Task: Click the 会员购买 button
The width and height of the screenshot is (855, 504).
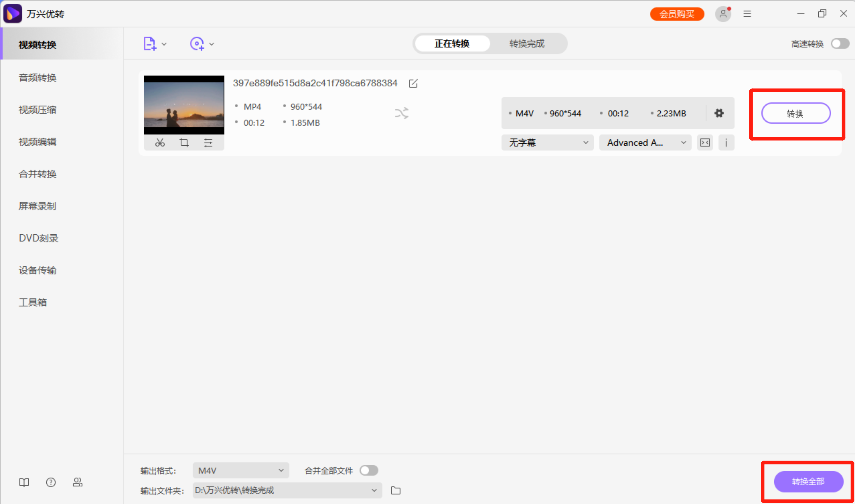Action: coord(677,14)
